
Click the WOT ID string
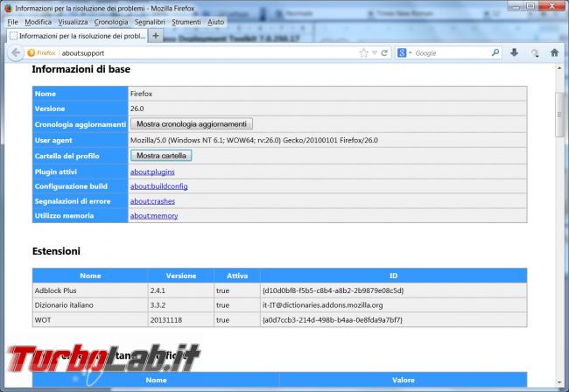(x=332, y=320)
